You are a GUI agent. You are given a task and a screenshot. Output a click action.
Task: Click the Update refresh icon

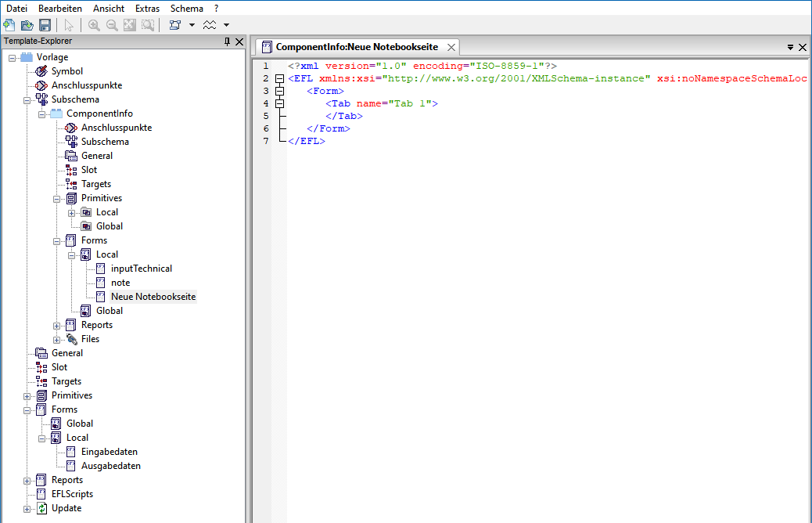tap(42, 508)
